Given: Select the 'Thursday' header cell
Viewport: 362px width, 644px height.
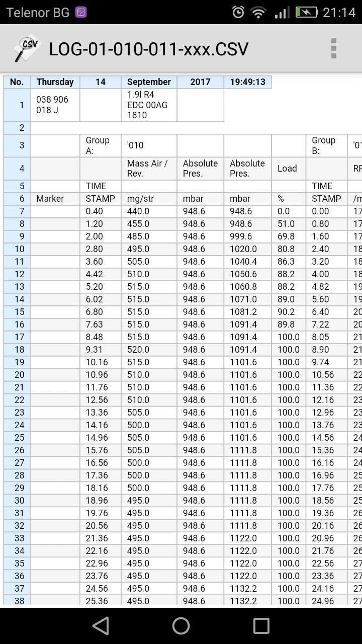Looking at the screenshot, I should click(x=55, y=82).
